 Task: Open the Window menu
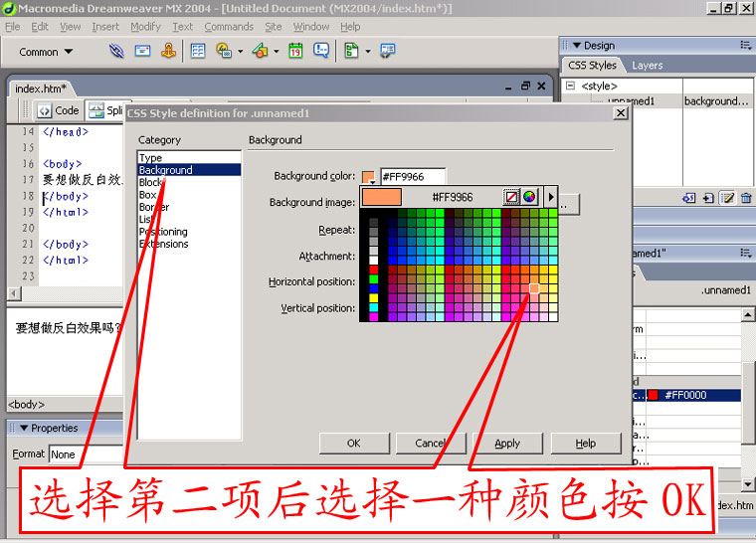[x=311, y=27]
